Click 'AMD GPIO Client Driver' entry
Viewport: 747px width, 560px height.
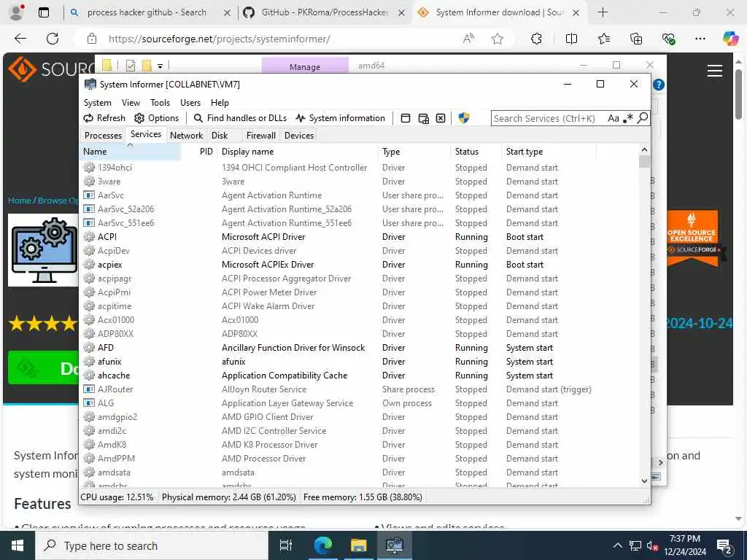tap(267, 416)
